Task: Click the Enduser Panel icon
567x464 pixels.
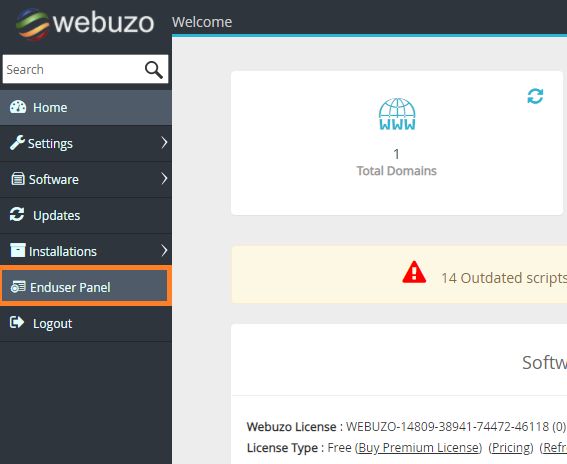Action: 18,287
